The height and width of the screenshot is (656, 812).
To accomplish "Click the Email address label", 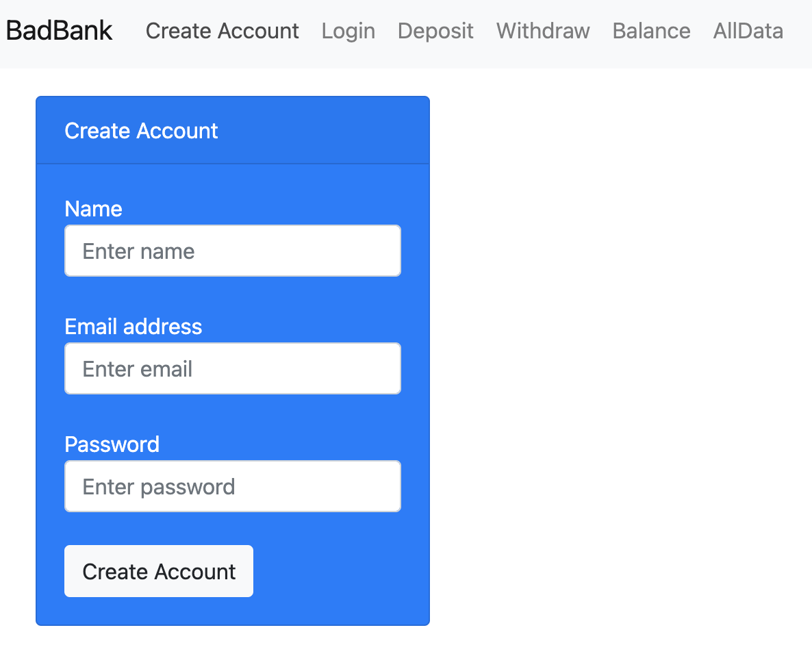I will coord(134,327).
